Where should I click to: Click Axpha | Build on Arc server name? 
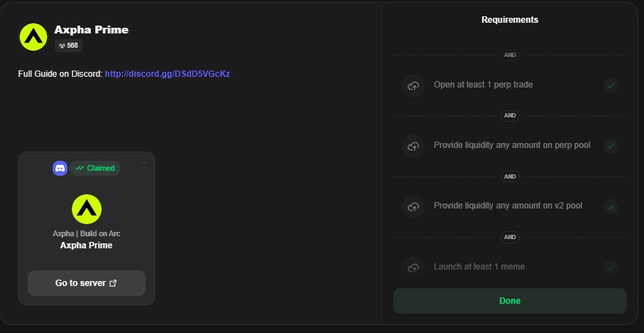[x=86, y=233]
